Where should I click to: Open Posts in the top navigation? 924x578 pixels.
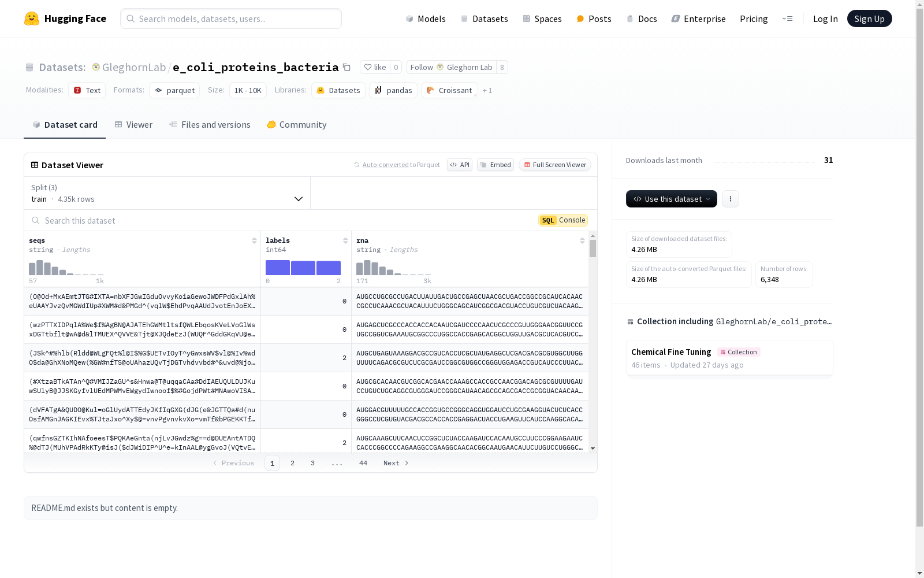(x=594, y=18)
